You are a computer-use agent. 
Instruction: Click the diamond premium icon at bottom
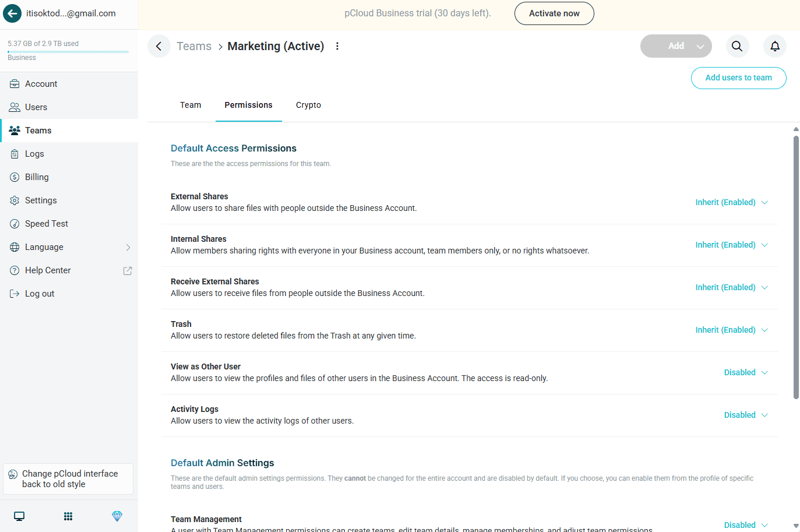pyautogui.click(x=117, y=516)
